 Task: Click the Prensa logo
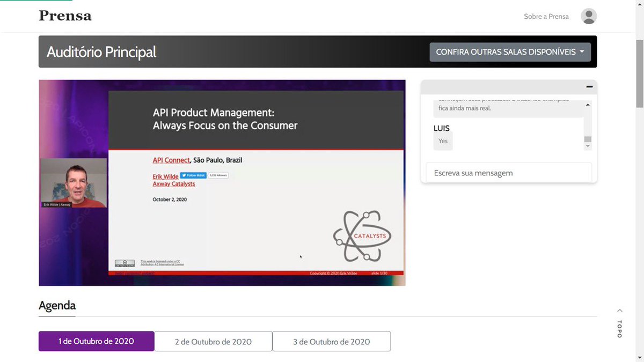tap(65, 16)
